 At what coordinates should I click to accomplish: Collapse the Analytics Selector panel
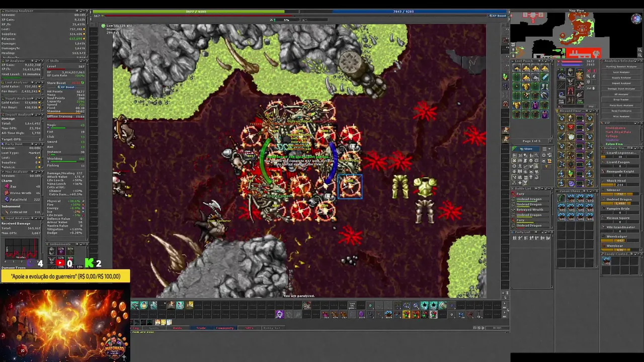click(x=638, y=61)
